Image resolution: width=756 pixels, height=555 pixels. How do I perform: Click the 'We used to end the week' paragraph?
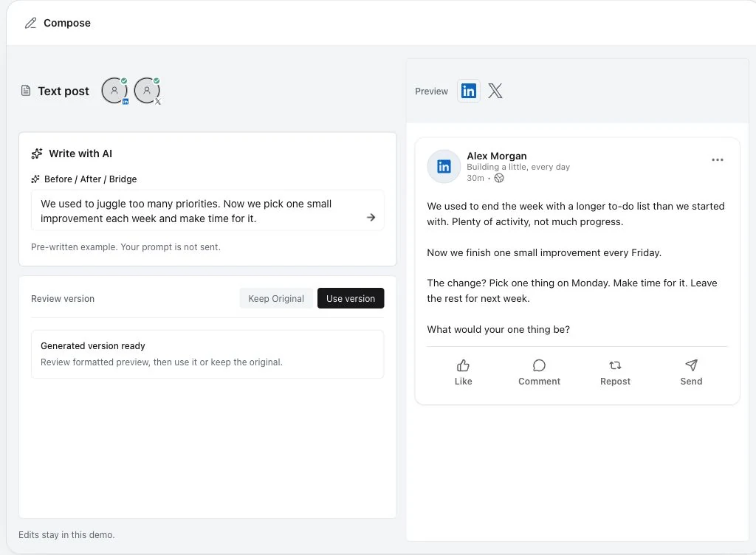tap(576, 214)
